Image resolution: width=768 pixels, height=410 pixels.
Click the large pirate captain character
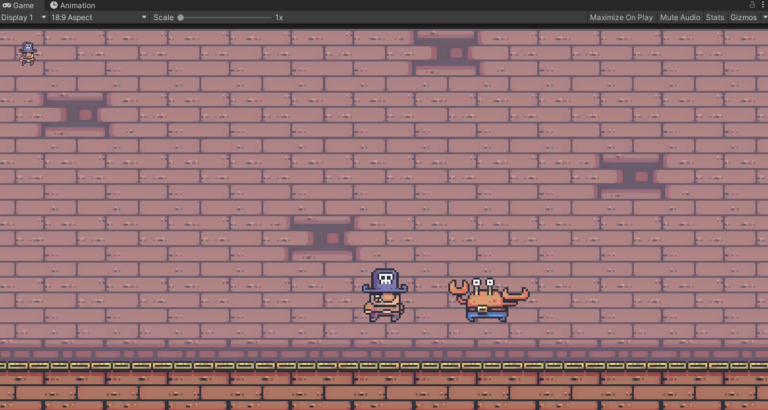(384, 295)
